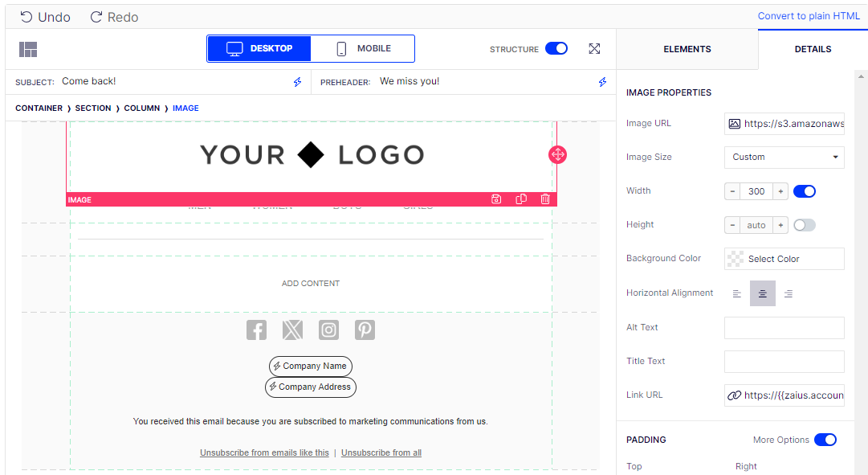Click the subject personalization lightning icon
Image resolution: width=868 pixels, height=475 pixels.
(x=297, y=82)
